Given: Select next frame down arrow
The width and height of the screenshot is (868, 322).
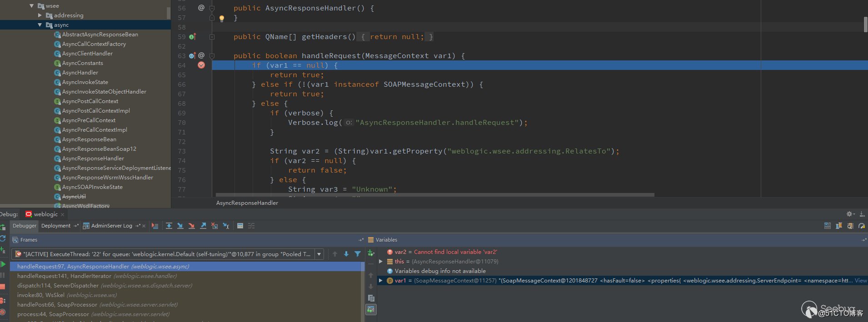Looking at the screenshot, I should pyautogui.click(x=346, y=254).
